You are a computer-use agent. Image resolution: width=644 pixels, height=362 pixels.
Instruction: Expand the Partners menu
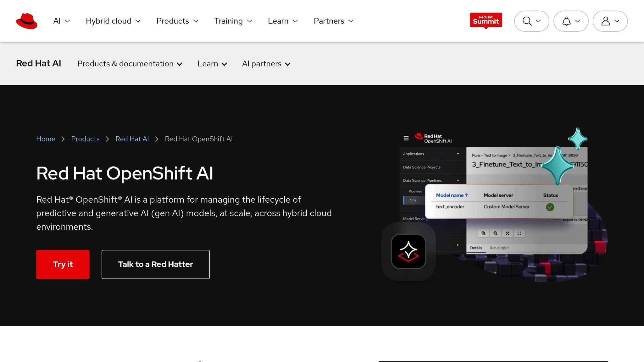tap(334, 21)
